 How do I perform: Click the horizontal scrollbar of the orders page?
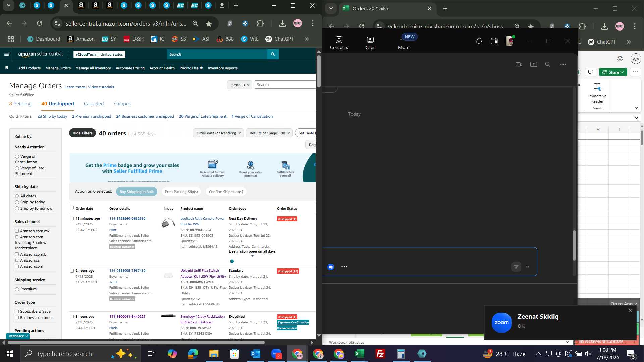click(136, 343)
